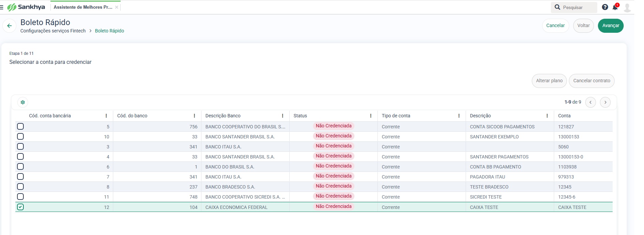Click conta value 979313

(x=566, y=177)
